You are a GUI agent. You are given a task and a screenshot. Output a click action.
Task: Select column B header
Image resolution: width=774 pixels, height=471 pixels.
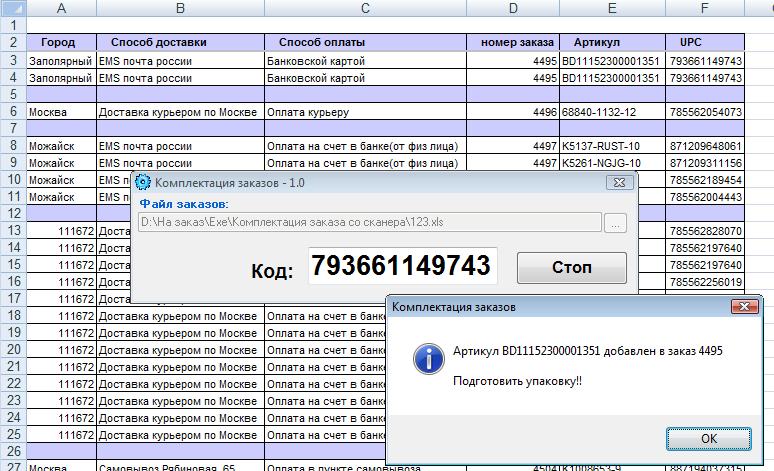pos(180,8)
